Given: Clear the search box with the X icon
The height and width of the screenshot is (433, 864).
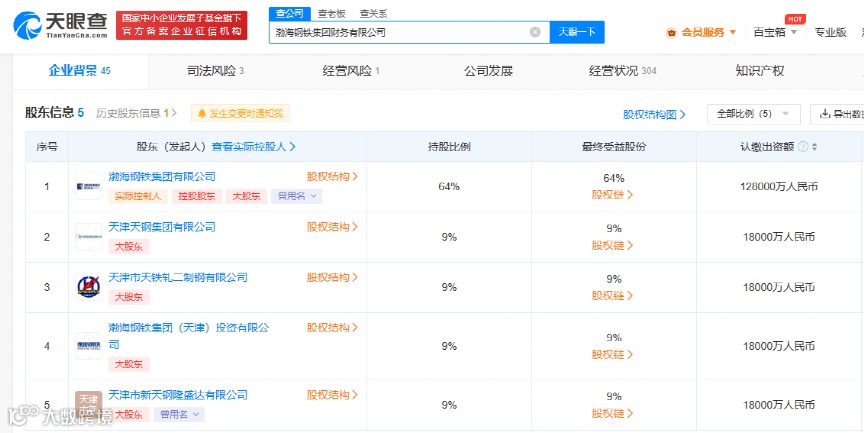Looking at the screenshot, I should pos(535,32).
